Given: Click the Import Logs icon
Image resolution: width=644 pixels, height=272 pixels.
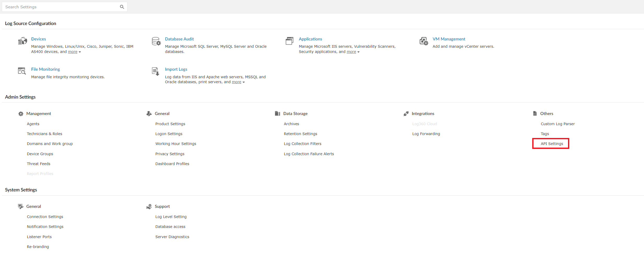Looking at the screenshot, I should (155, 72).
